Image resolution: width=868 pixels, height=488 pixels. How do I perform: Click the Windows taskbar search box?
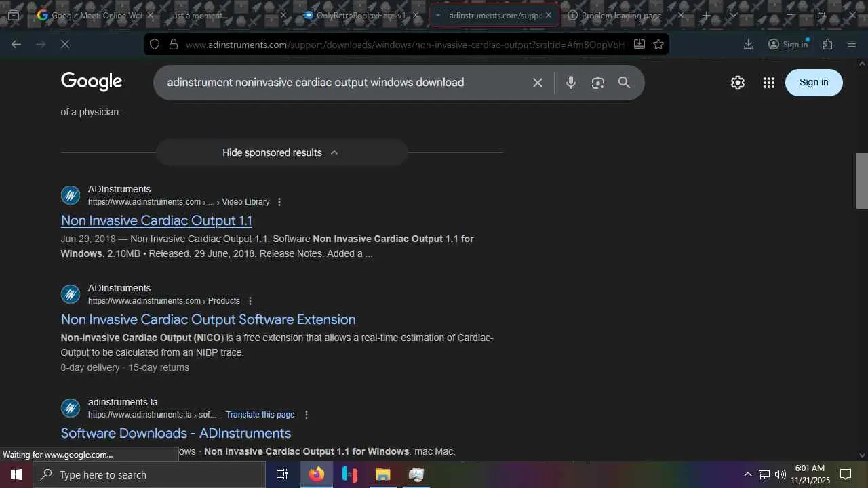point(149,474)
